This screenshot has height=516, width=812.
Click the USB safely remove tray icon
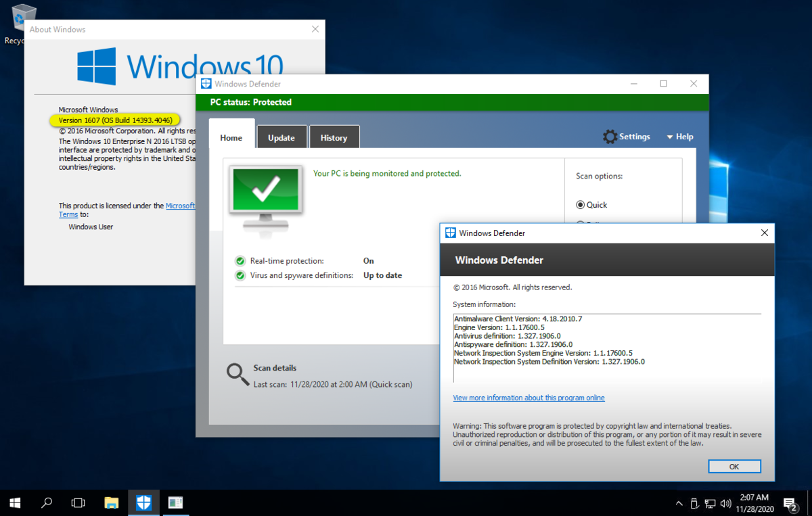pos(694,503)
